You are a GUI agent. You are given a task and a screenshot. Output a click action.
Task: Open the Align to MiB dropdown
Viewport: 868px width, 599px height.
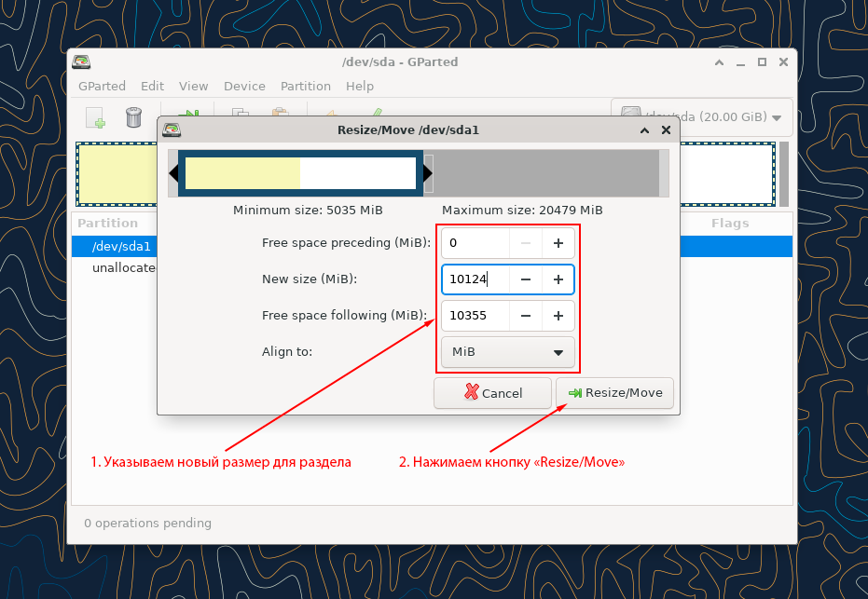[x=507, y=352]
